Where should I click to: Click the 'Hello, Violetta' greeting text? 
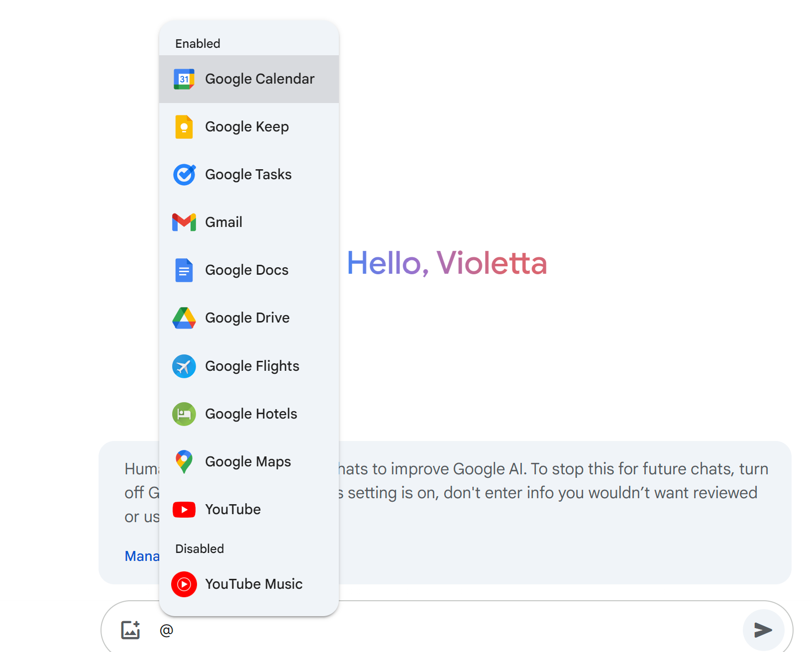click(x=447, y=263)
